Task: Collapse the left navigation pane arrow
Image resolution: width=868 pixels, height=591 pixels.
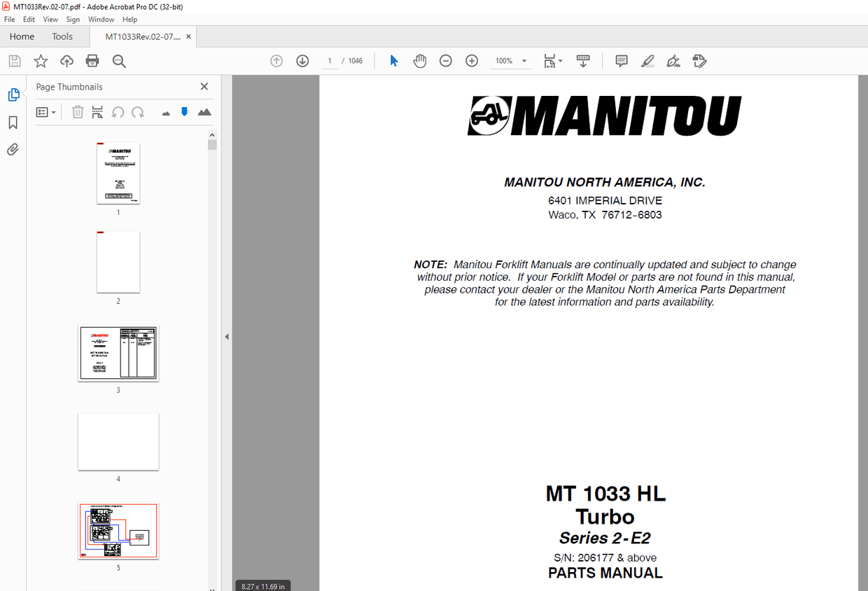Action: [226, 336]
